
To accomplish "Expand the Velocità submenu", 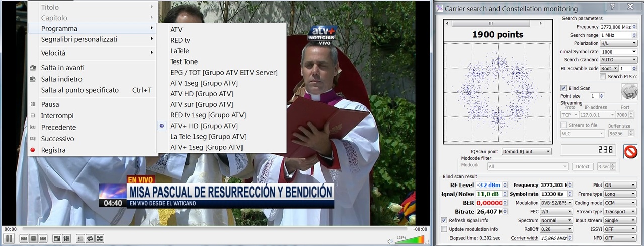I will (93, 53).
